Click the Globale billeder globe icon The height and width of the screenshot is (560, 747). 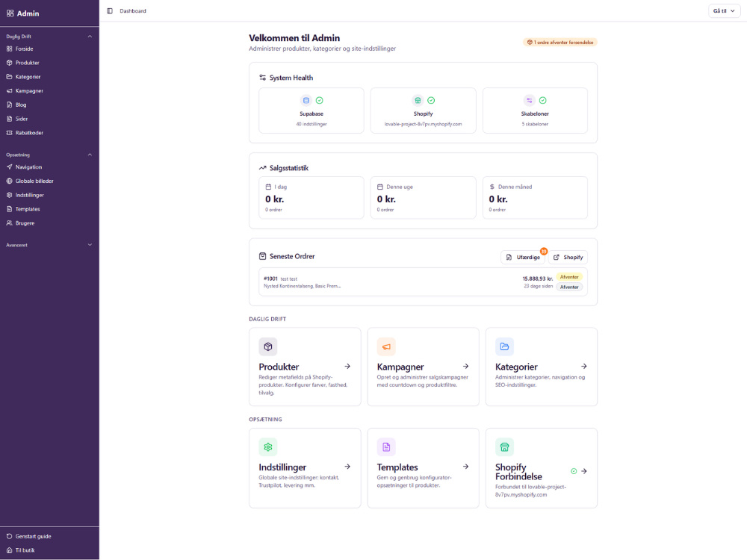[x=9, y=181]
